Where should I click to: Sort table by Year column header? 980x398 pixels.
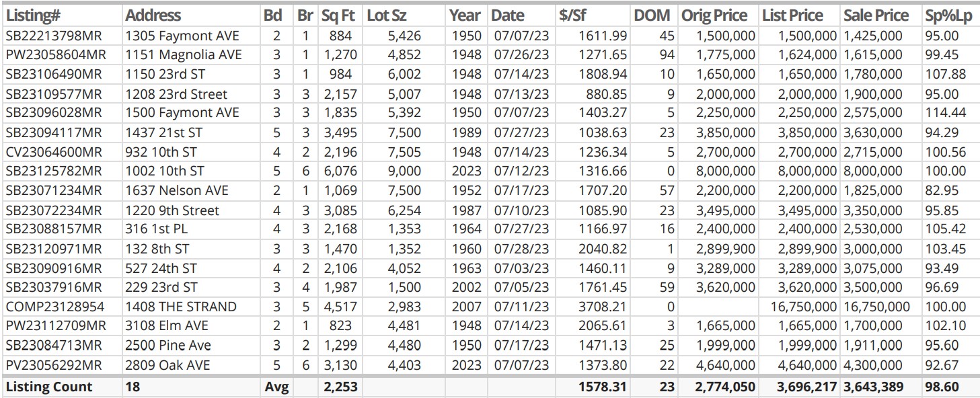pos(465,15)
